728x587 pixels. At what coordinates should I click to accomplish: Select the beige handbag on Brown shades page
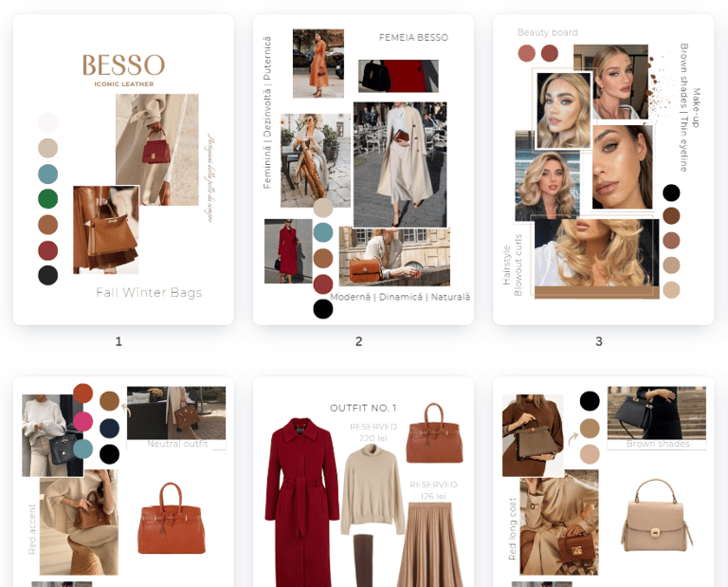656,516
